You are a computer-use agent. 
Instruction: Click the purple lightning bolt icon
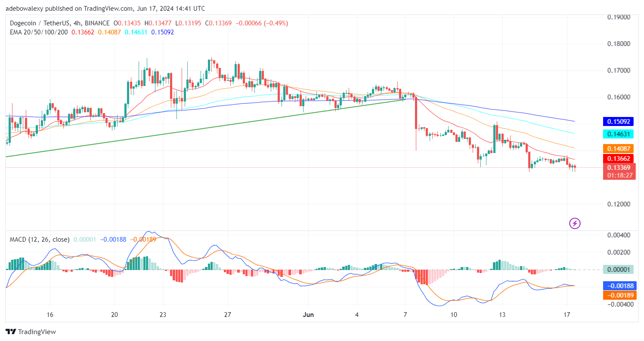(575, 223)
